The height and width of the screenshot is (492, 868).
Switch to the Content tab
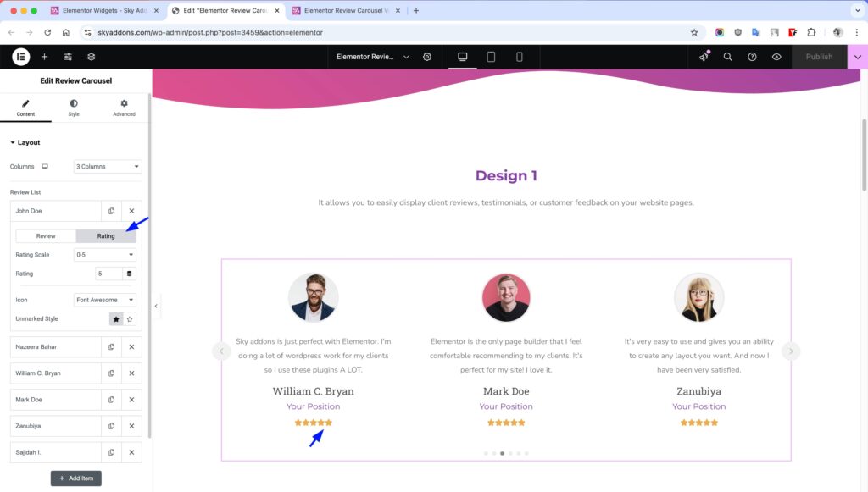(25, 108)
